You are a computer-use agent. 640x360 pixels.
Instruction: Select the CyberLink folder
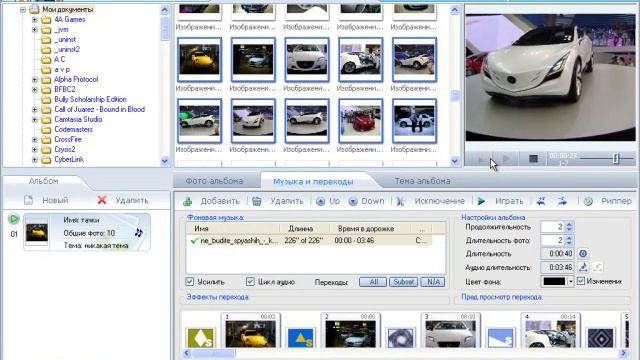pyautogui.click(x=69, y=159)
